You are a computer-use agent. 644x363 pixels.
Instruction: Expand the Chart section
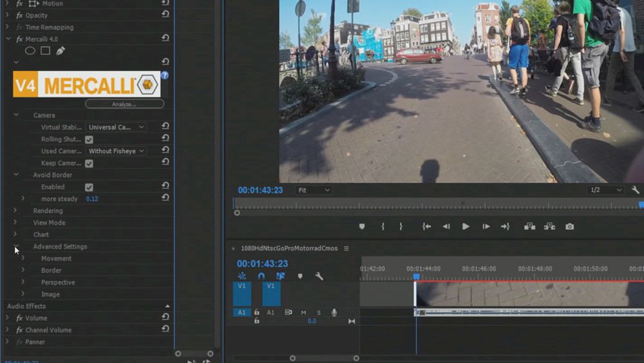[x=15, y=234]
